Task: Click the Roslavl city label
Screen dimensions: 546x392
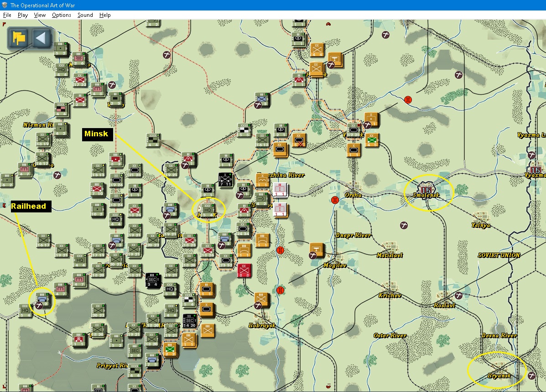Action: (444, 305)
